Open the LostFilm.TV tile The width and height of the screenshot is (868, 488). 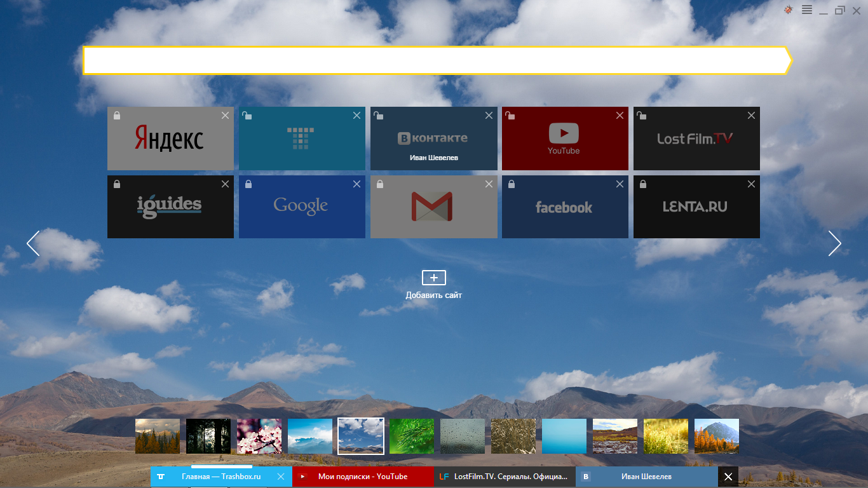point(696,139)
